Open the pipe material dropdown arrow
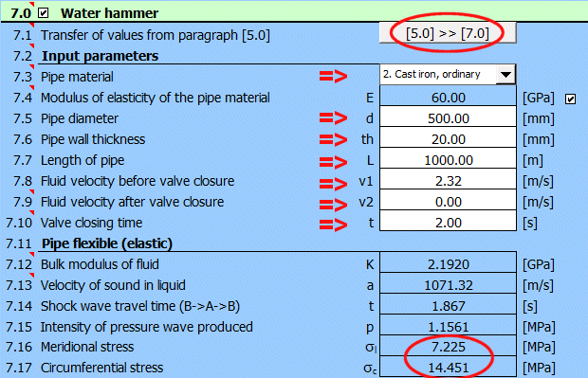 click(505, 75)
